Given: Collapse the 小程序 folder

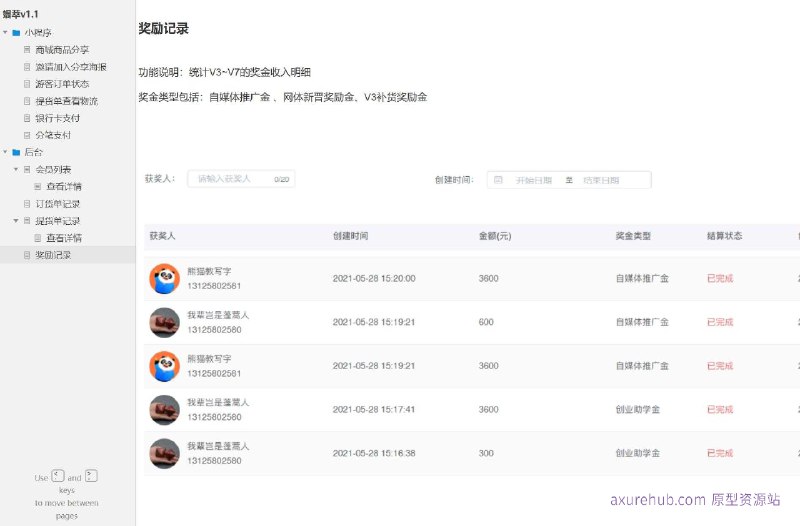Looking at the screenshot, I should [x=5, y=33].
